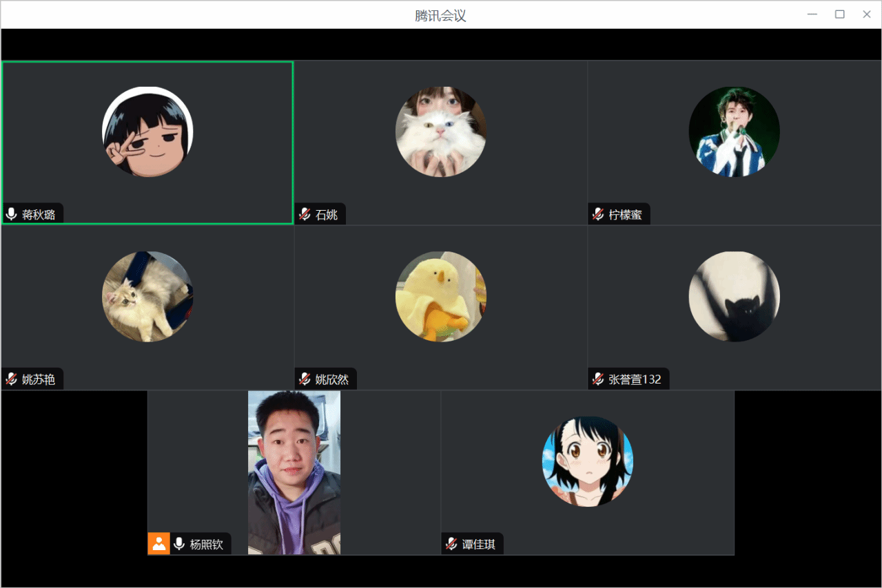Select the live video feed of 杨熙钦
This screenshot has width=882, height=588.
[294, 472]
